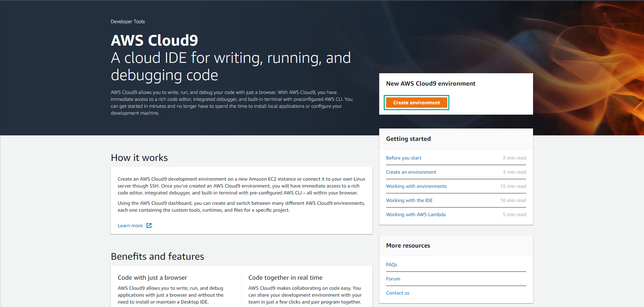Click the New AWS Cloud9 environment heading
The image size is (644, 307).
tap(431, 84)
